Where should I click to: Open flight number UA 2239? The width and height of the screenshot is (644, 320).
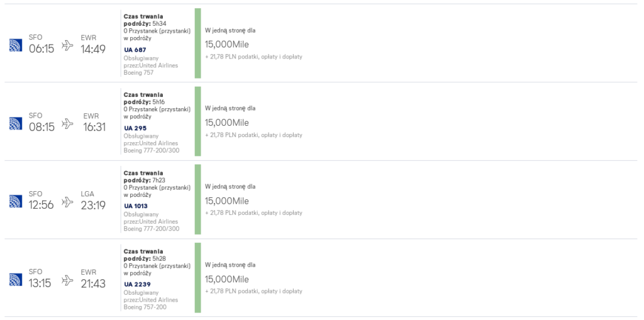(136, 284)
